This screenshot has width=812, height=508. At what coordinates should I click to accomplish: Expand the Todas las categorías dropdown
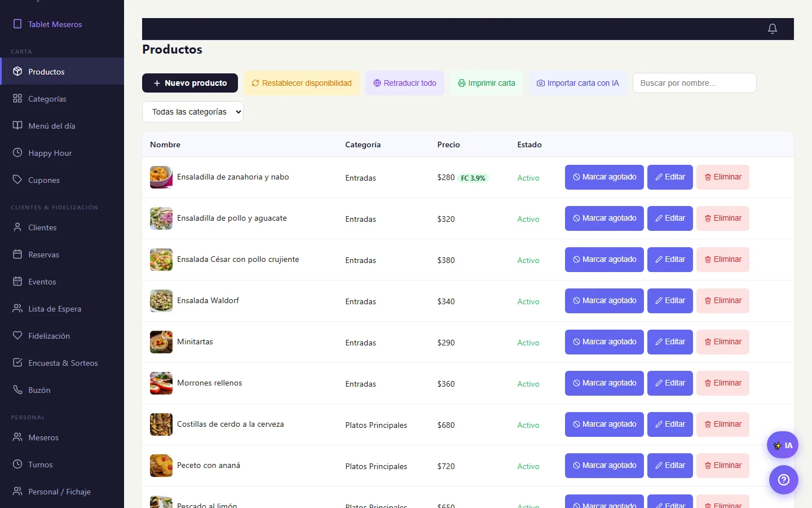(193, 112)
